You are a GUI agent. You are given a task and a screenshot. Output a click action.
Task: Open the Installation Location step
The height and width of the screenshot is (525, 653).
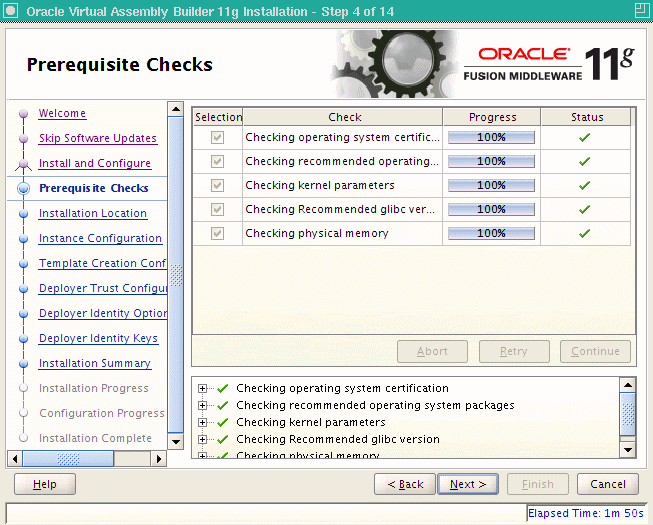[x=93, y=213]
